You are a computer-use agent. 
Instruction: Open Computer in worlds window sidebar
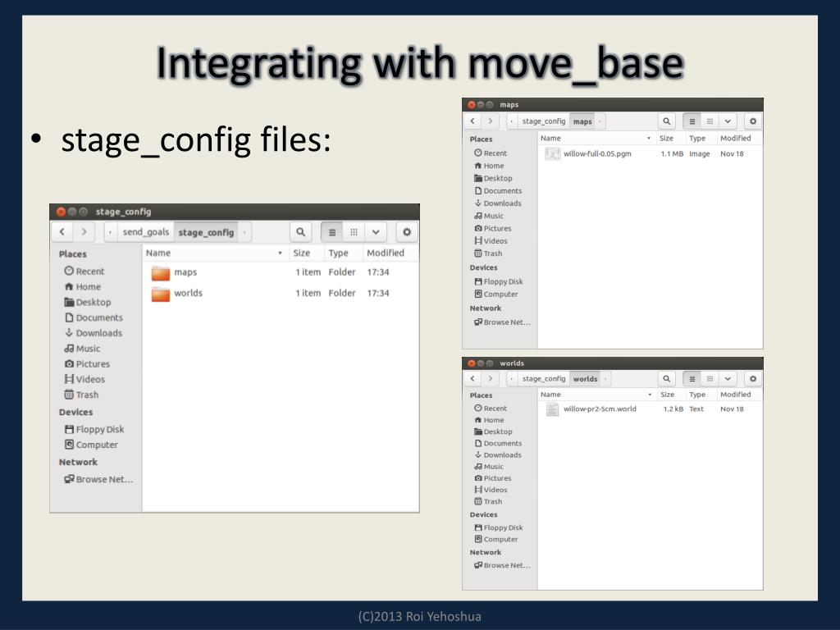[x=495, y=540]
